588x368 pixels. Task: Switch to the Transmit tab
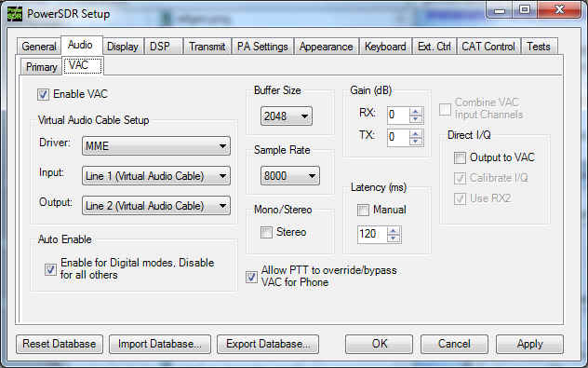click(x=207, y=47)
